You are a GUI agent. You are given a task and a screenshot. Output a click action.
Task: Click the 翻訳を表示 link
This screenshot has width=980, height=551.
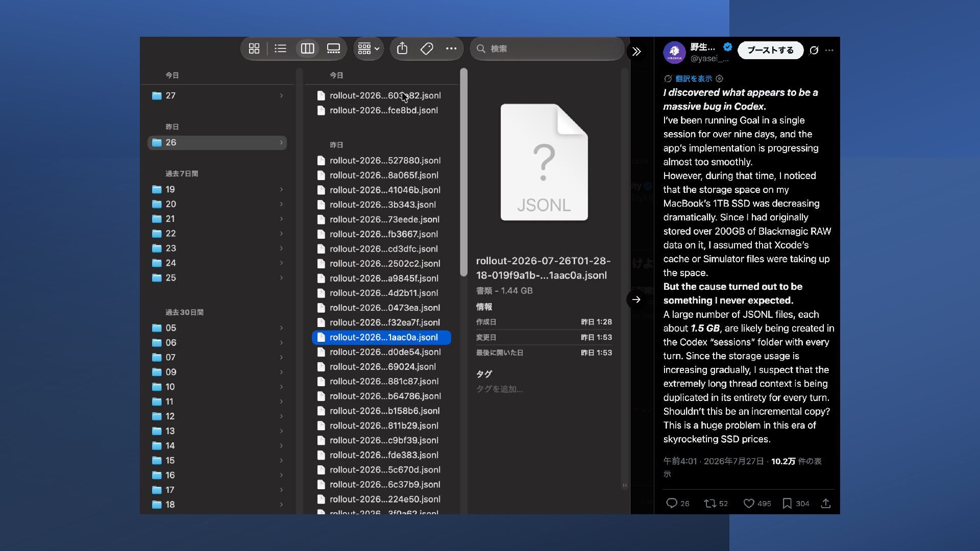[694, 79]
